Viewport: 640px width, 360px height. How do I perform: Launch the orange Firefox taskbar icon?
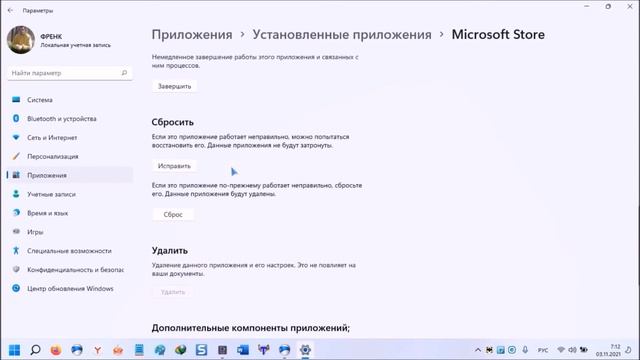[56, 350]
